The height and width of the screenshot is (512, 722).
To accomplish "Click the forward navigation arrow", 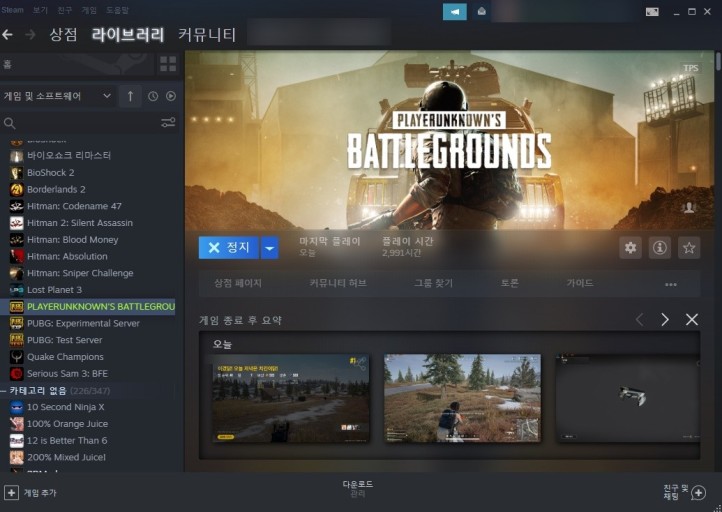I will pos(30,35).
